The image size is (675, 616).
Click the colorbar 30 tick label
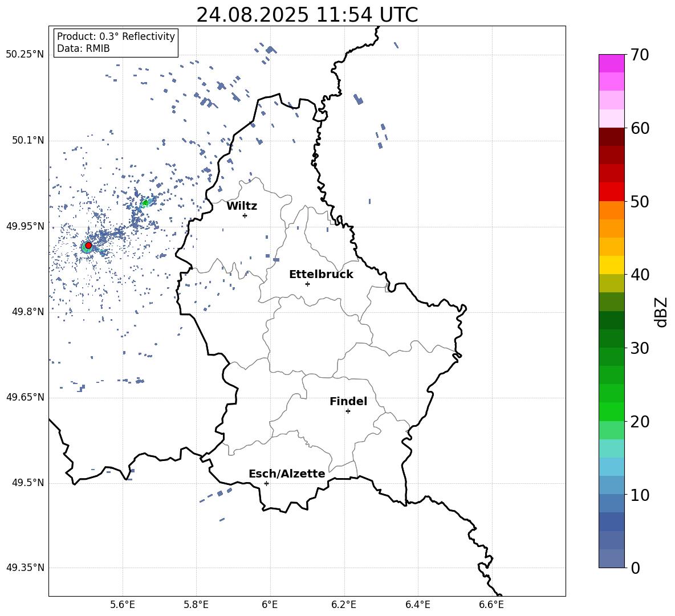[640, 348]
